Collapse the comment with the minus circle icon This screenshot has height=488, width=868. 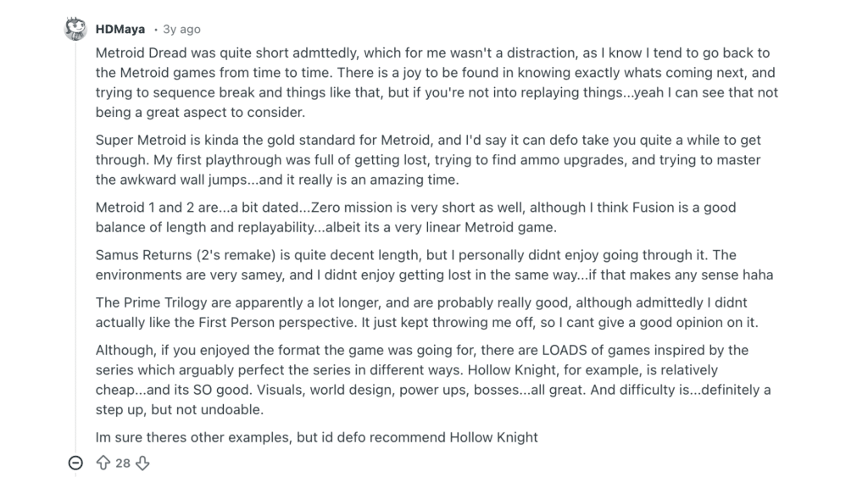click(x=75, y=463)
